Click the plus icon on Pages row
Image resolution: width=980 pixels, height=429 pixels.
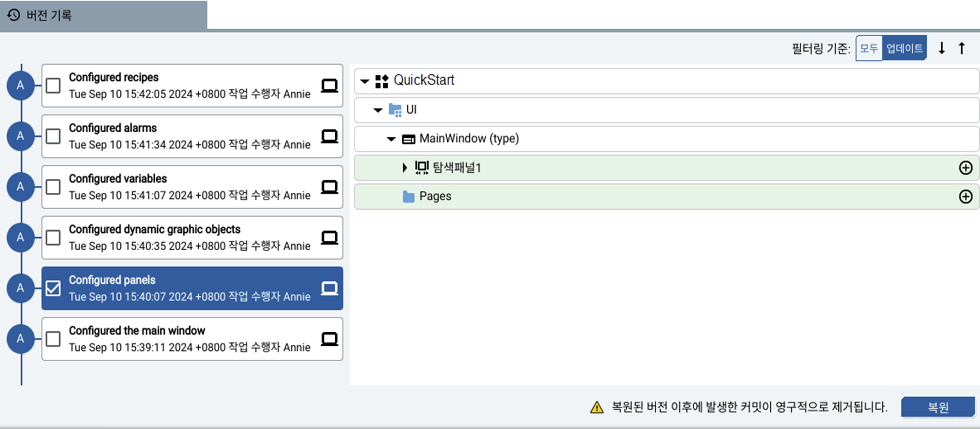[x=965, y=196]
